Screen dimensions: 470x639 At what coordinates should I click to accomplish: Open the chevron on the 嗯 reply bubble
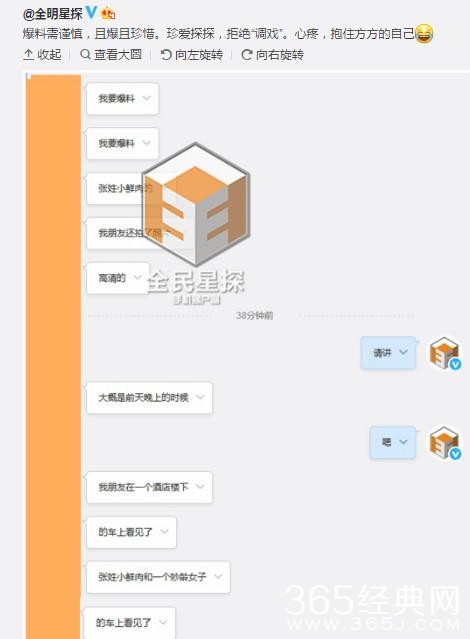click(x=403, y=442)
